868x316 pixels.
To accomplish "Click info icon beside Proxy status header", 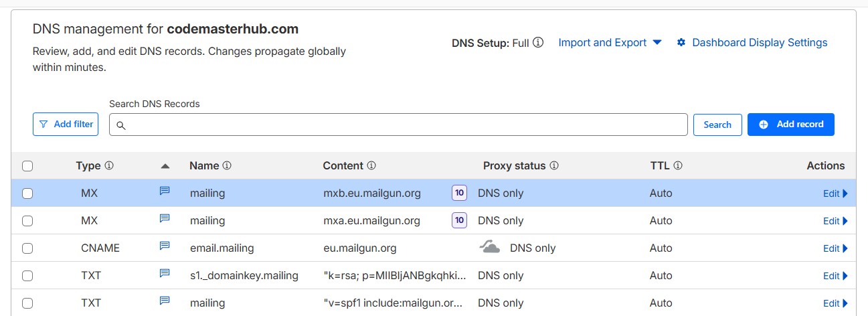I will [x=554, y=165].
